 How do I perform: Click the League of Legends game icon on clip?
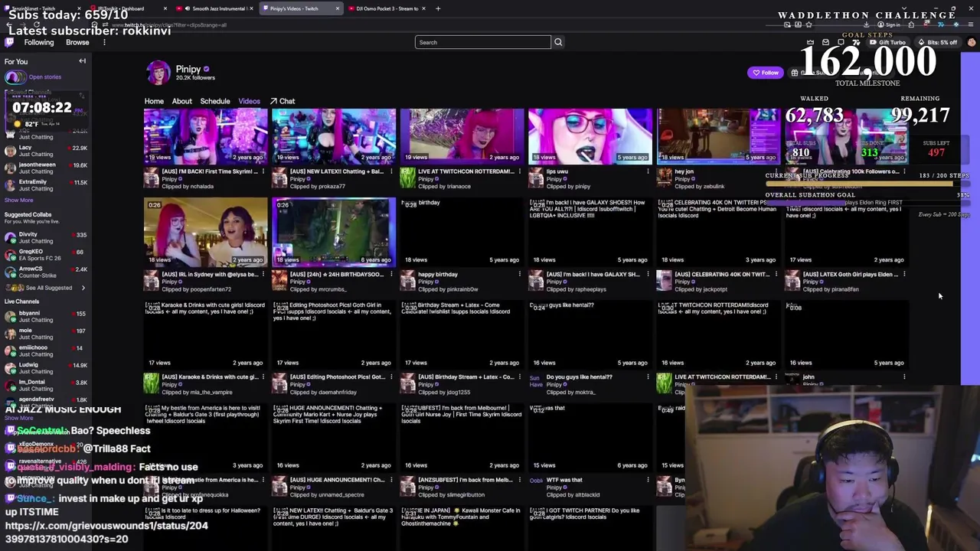click(x=279, y=282)
